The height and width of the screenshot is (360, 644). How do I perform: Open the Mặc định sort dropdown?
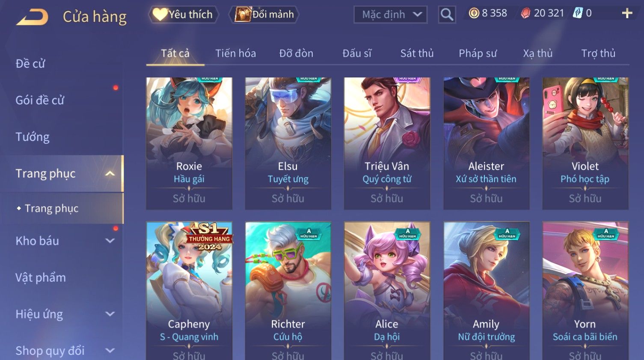point(391,15)
